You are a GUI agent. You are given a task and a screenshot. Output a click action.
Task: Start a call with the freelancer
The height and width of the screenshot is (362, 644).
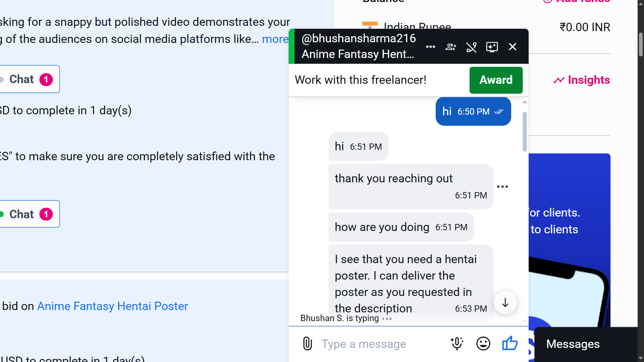click(471, 47)
